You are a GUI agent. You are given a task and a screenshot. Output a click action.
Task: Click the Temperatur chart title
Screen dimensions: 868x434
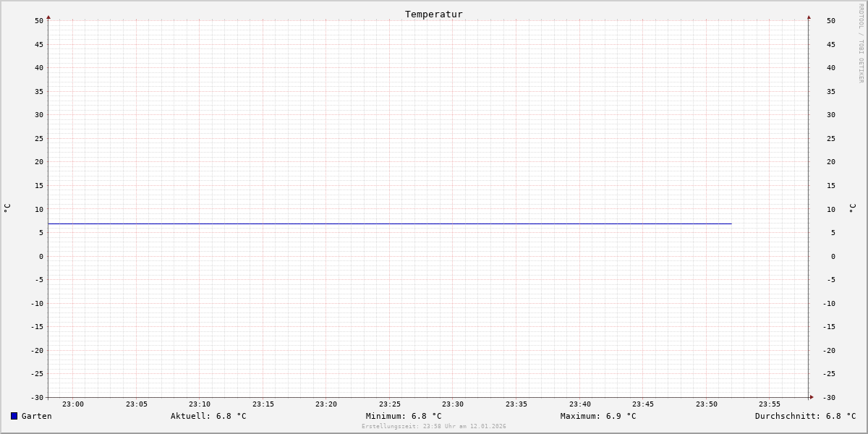click(434, 14)
